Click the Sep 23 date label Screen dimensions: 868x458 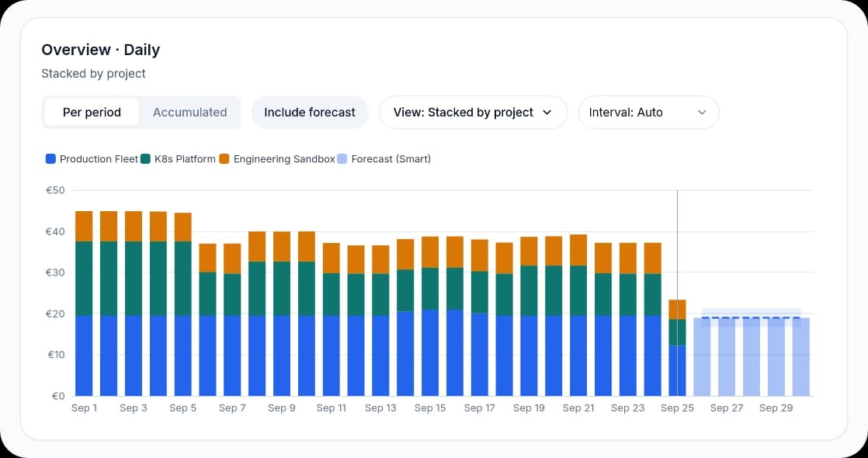(628, 408)
